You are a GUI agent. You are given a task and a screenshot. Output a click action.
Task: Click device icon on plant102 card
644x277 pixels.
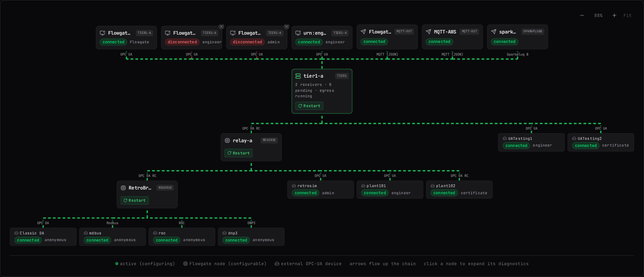coord(432,186)
